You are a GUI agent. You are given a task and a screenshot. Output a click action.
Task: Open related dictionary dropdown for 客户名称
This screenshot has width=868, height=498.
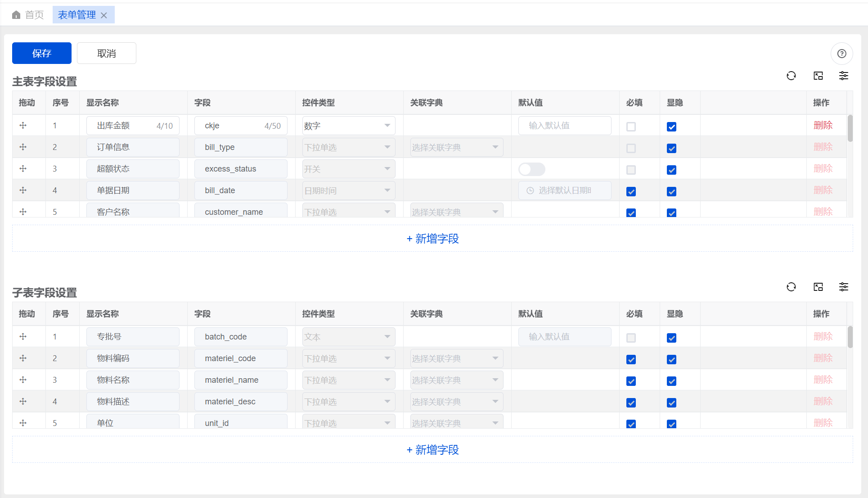[457, 211]
